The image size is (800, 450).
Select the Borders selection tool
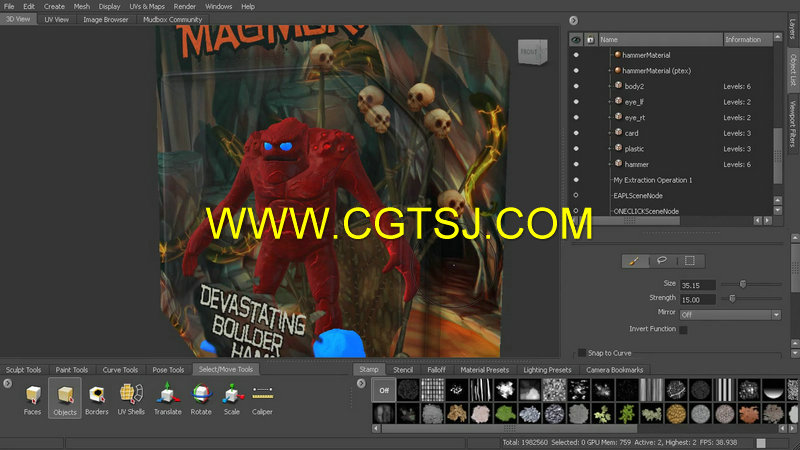point(97,399)
